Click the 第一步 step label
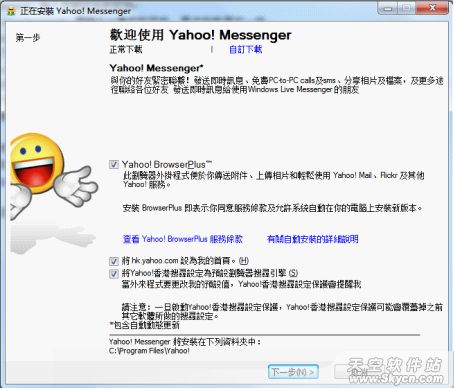Image resolution: width=454 pixels, height=388 pixels. click(x=28, y=38)
